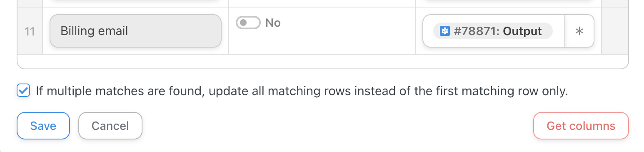Viewport: 644px width, 152px height.
Task: Click the #78871: Output token
Action: point(493,31)
